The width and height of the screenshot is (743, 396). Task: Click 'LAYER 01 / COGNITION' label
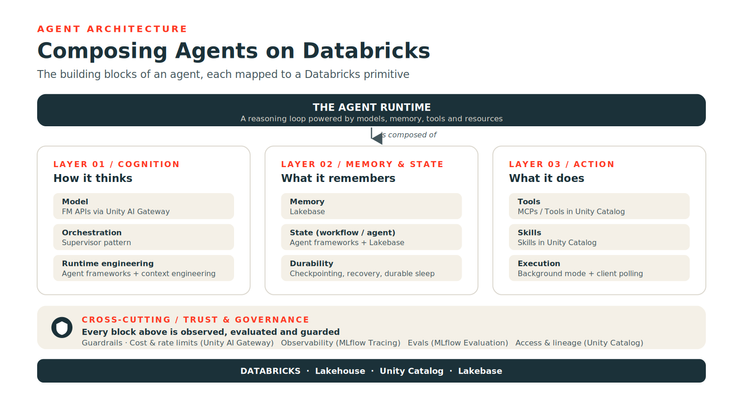(117, 164)
